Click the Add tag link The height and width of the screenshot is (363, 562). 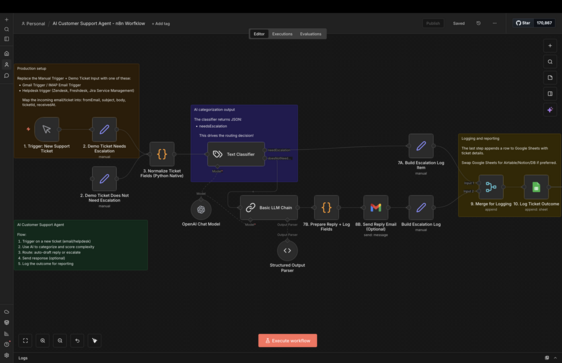point(161,24)
